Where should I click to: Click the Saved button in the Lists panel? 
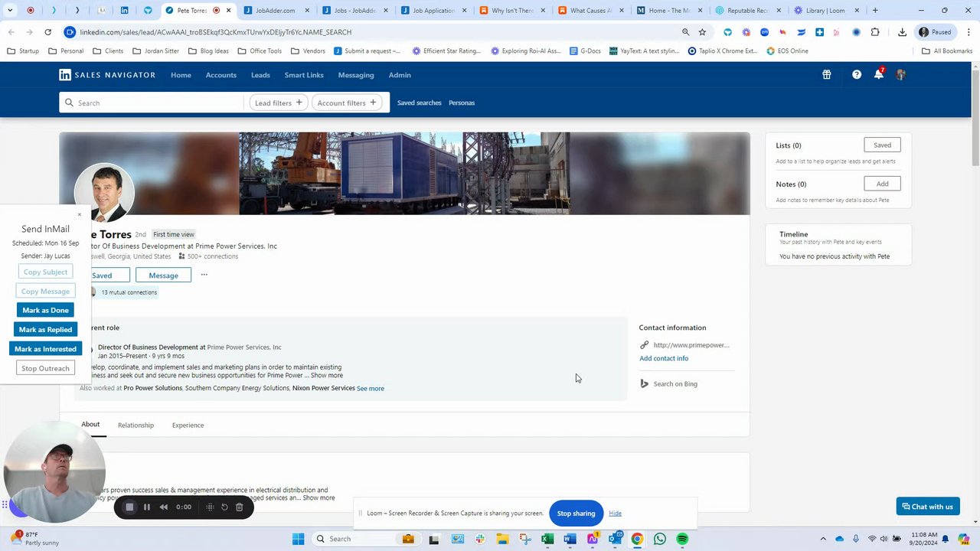882,145
